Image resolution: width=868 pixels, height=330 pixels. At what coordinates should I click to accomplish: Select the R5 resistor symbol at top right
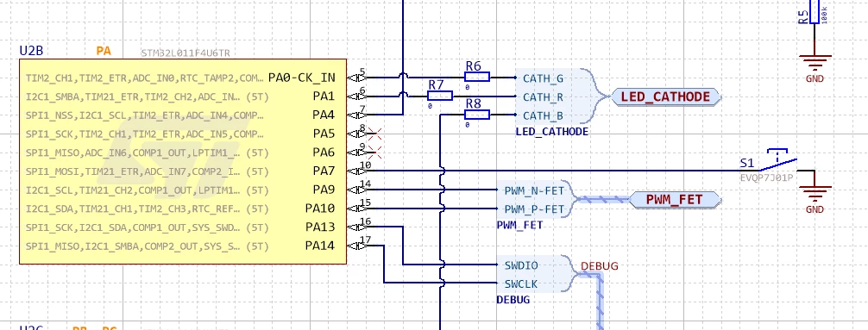click(x=815, y=11)
